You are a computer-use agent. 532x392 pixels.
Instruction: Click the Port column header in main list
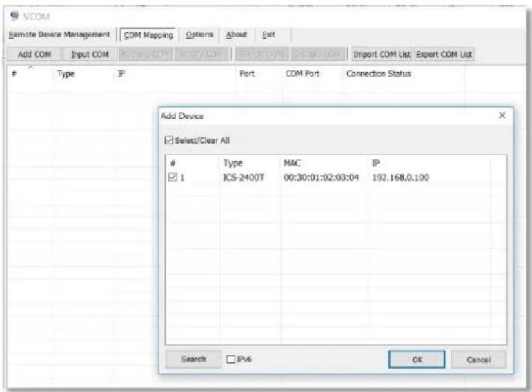click(x=246, y=74)
